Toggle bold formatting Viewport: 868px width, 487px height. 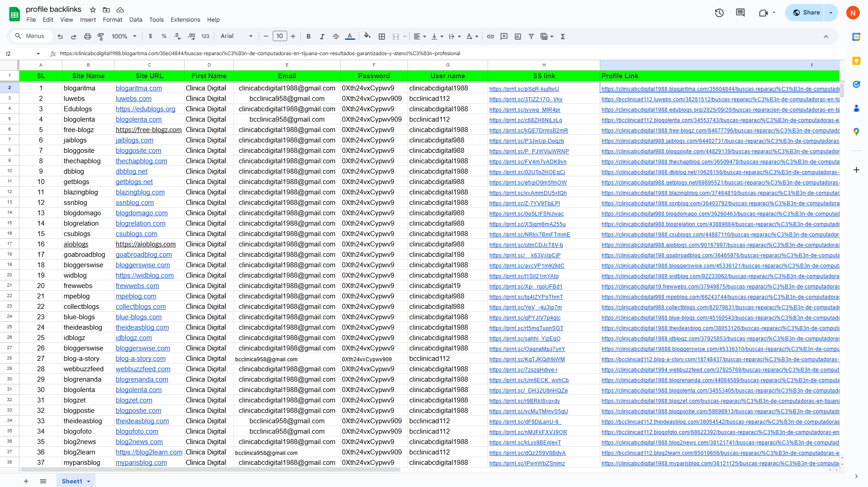(x=308, y=36)
